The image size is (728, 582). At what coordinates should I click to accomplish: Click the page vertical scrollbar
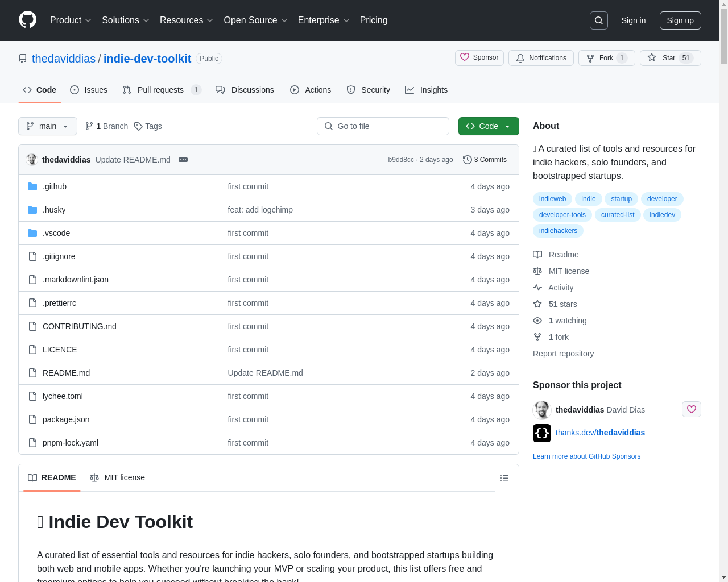723,291
